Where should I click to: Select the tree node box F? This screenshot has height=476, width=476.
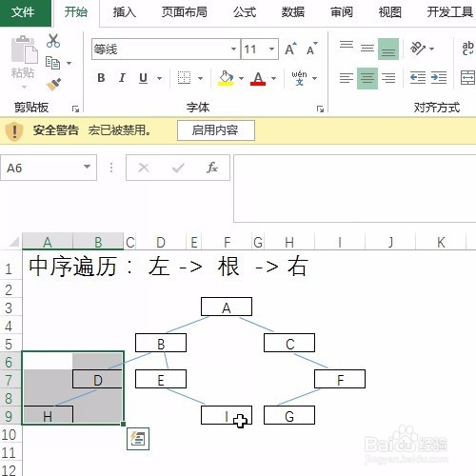pos(340,379)
